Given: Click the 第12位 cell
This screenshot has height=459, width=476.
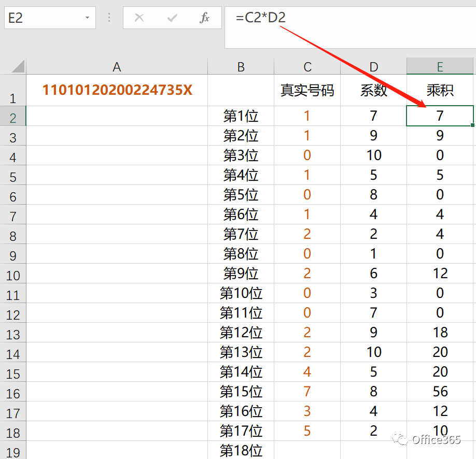Looking at the screenshot, I should (x=241, y=333).
